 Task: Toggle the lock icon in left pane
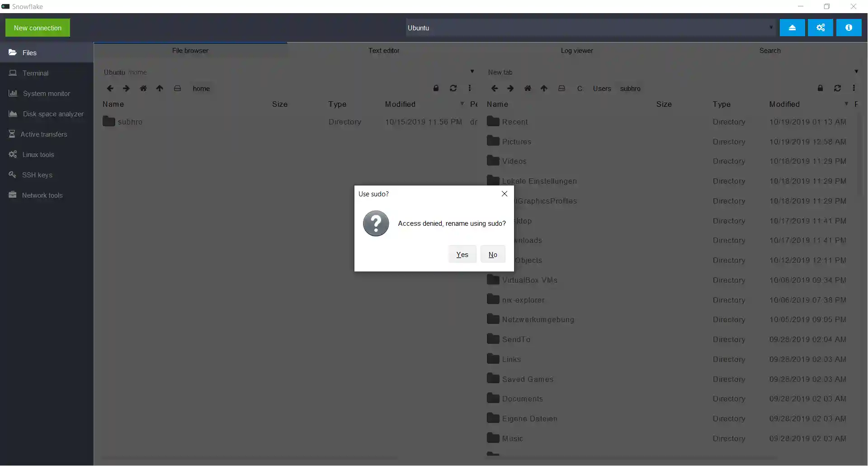pyautogui.click(x=436, y=88)
